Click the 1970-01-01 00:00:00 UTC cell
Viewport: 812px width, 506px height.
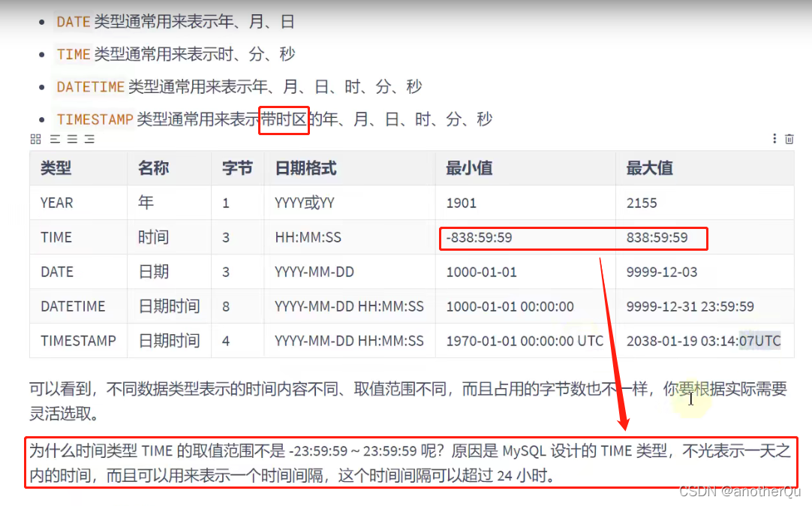click(x=525, y=341)
